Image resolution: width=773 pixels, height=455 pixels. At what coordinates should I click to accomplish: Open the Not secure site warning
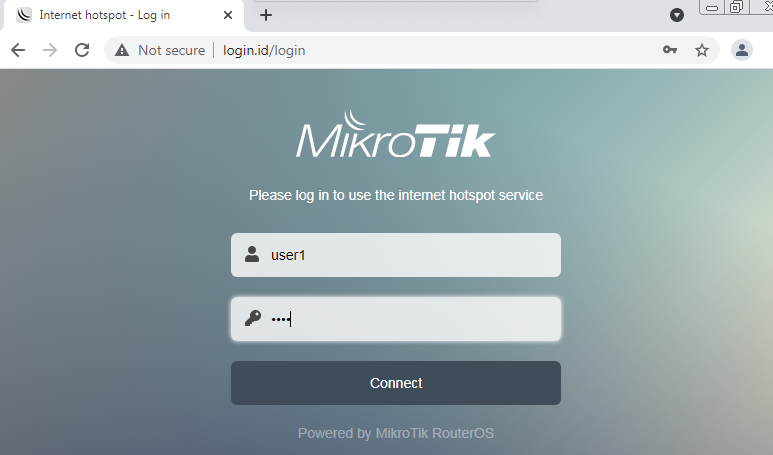pyautogui.click(x=160, y=50)
